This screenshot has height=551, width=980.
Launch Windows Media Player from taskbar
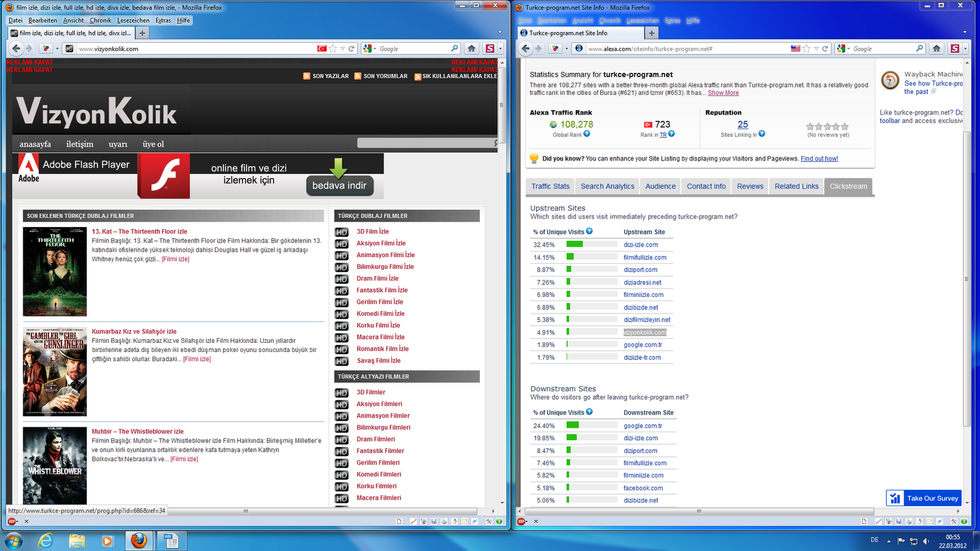[x=108, y=541]
